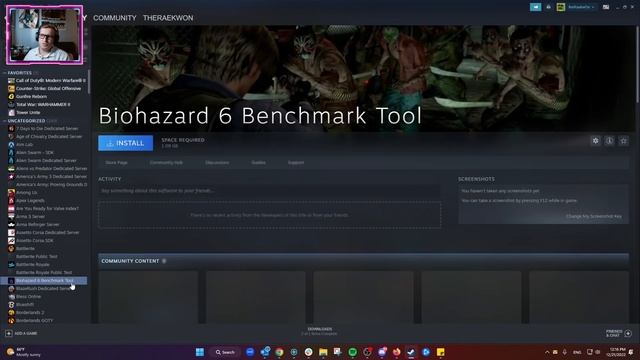Open Firefox from taskbar
This screenshot has width=640, height=360.
coord(396,352)
